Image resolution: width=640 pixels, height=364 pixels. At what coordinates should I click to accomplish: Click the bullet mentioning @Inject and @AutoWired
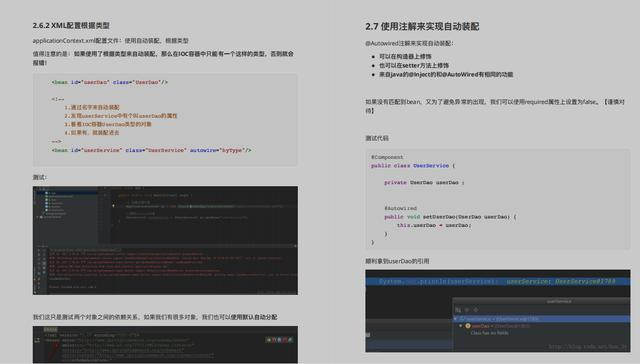(446, 74)
